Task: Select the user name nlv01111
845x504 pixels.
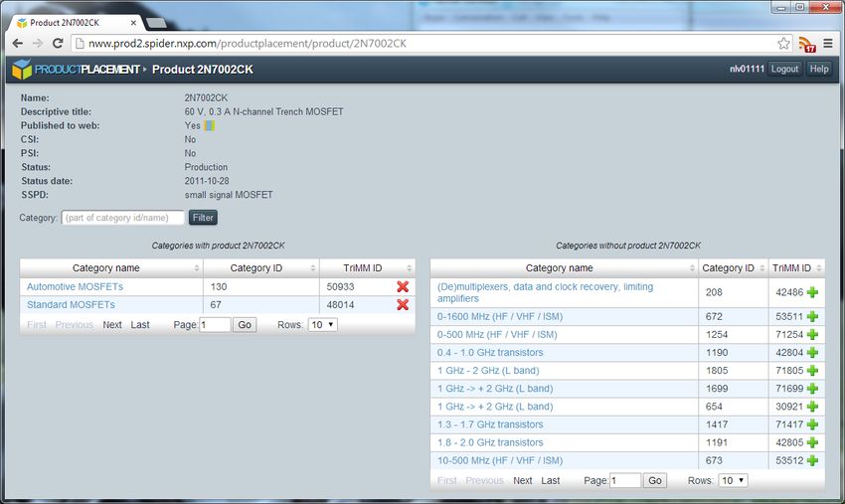Action: coord(747,69)
